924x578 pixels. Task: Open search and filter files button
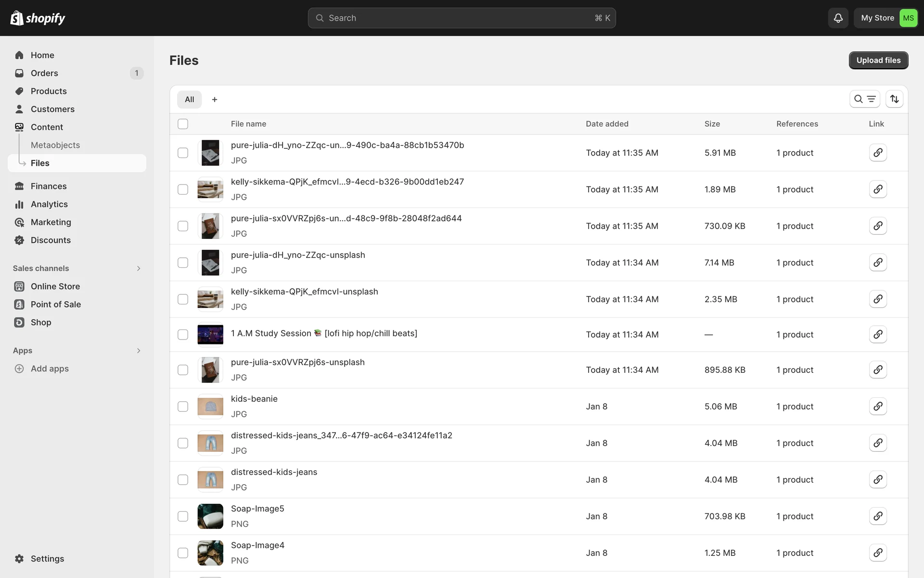click(864, 99)
